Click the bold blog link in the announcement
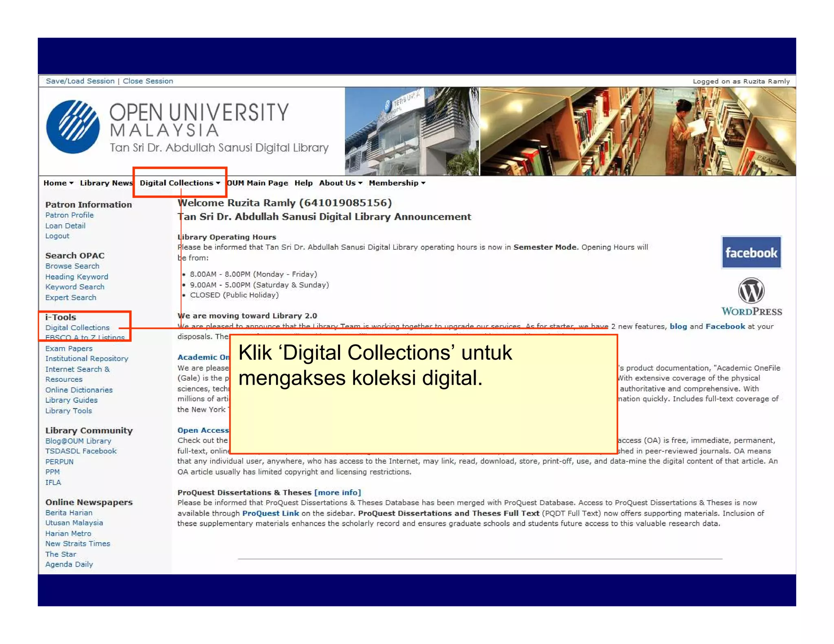Screen dimensions: 834x644 tap(678, 326)
